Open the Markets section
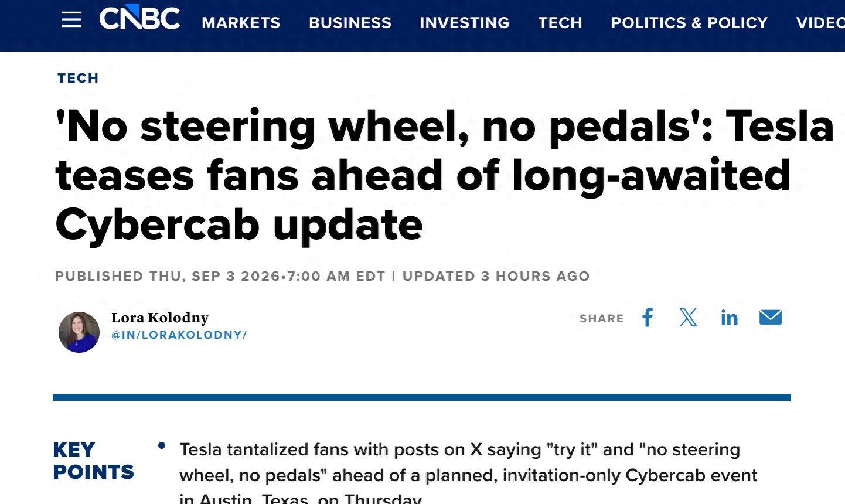 pyautogui.click(x=241, y=23)
